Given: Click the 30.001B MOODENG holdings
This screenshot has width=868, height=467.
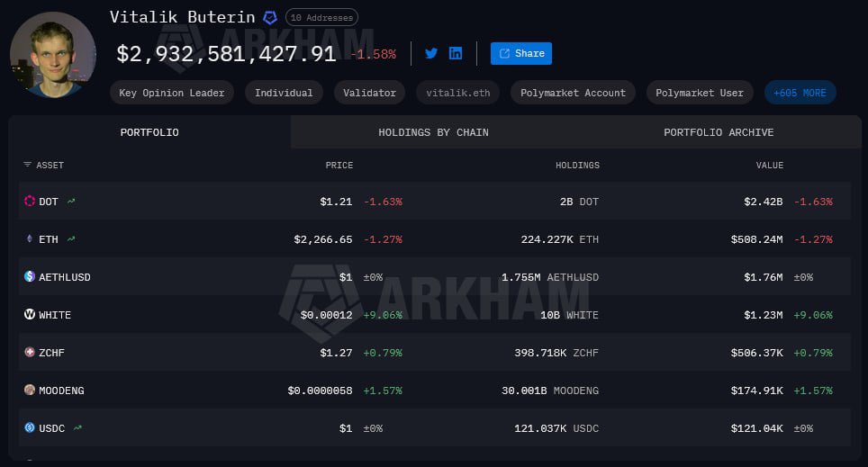Looking at the screenshot, I should pyautogui.click(x=549, y=391).
